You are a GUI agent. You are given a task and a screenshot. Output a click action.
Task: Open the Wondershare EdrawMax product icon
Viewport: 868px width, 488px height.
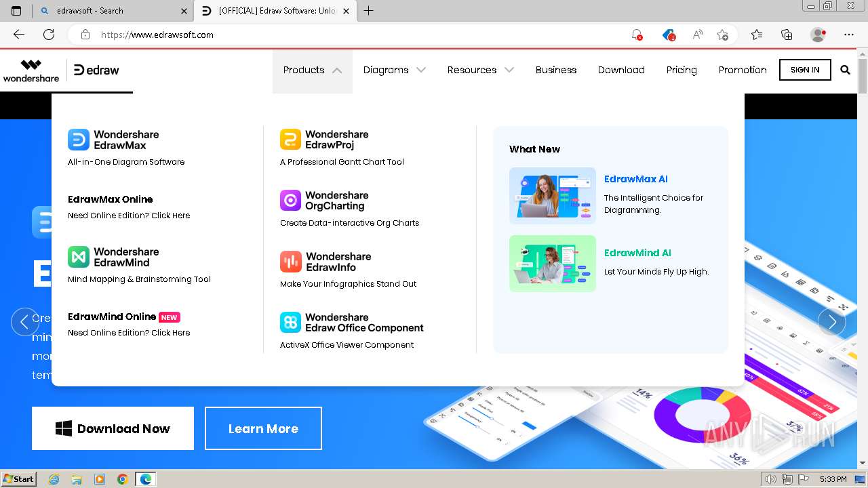[x=79, y=140]
